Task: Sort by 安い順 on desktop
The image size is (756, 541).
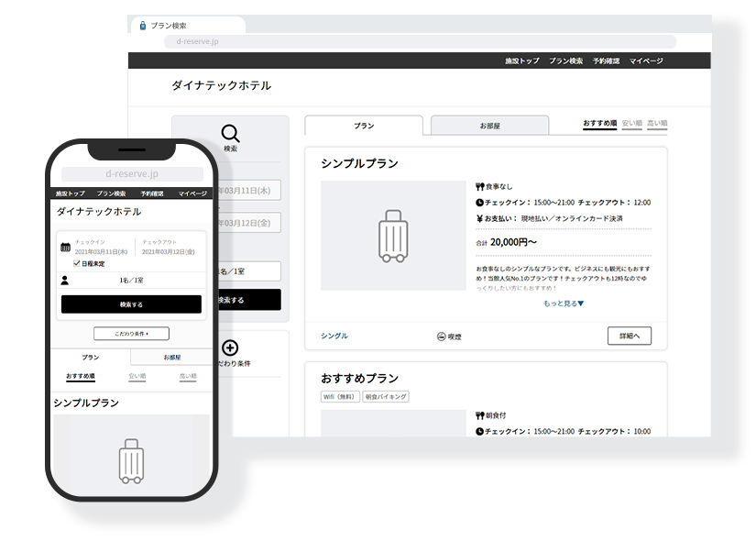Action: (631, 123)
